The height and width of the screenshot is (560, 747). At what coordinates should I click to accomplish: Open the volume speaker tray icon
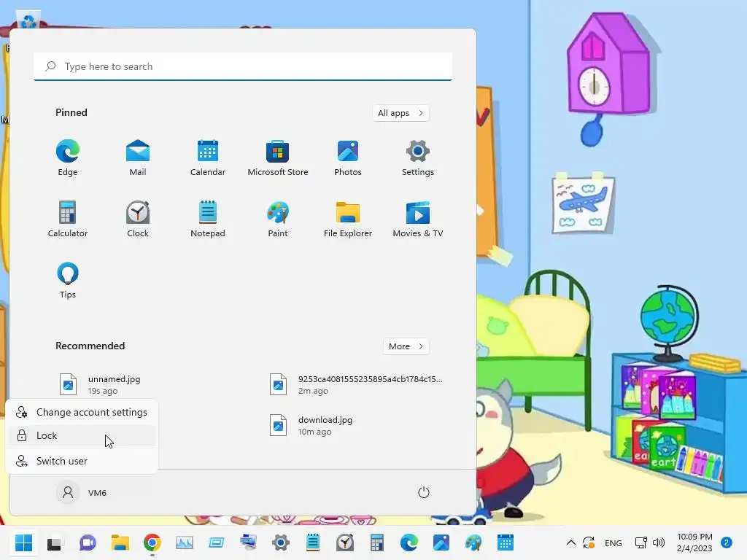(659, 542)
